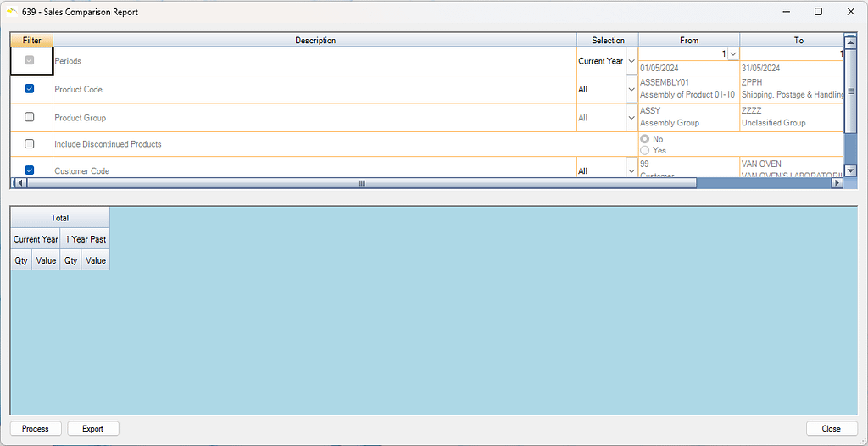Select the Yes radio button
868x446 pixels.
point(645,150)
